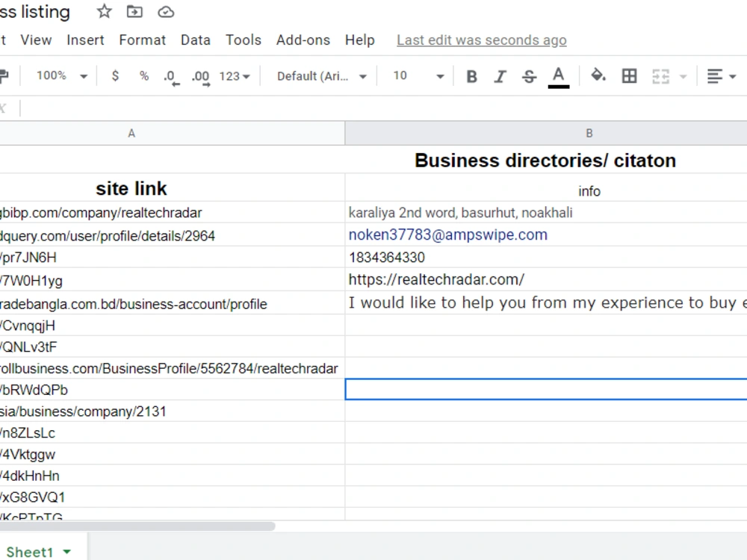Viewport: 747px width, 560px height.
Task: Click the merge cells icon
Action: 661,76
